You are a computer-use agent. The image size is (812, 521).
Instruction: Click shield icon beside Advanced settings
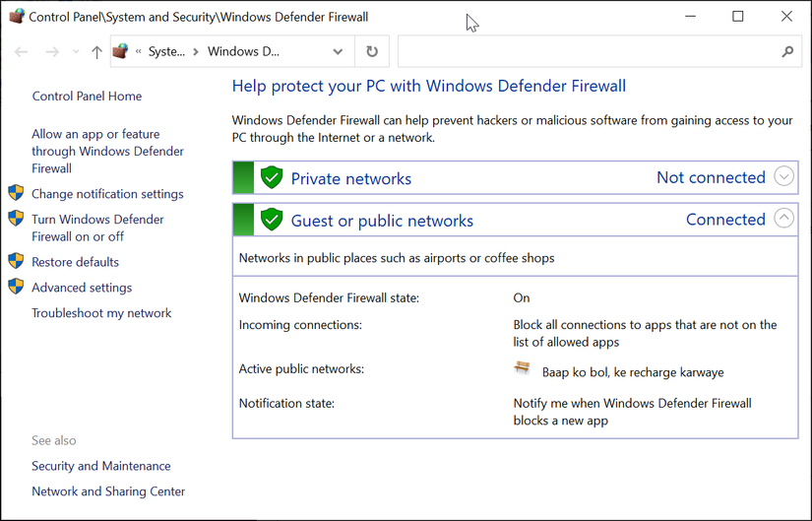(x=16, y=286)
